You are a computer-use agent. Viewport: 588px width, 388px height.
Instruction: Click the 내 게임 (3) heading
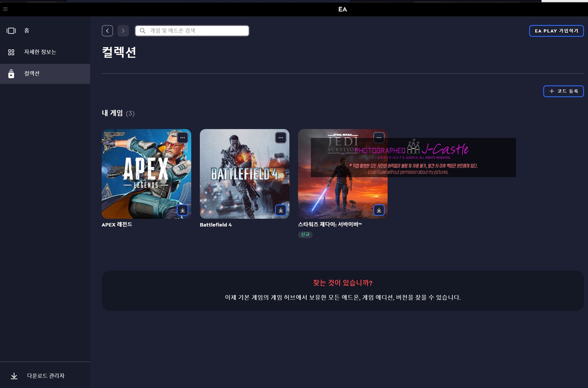118,113
